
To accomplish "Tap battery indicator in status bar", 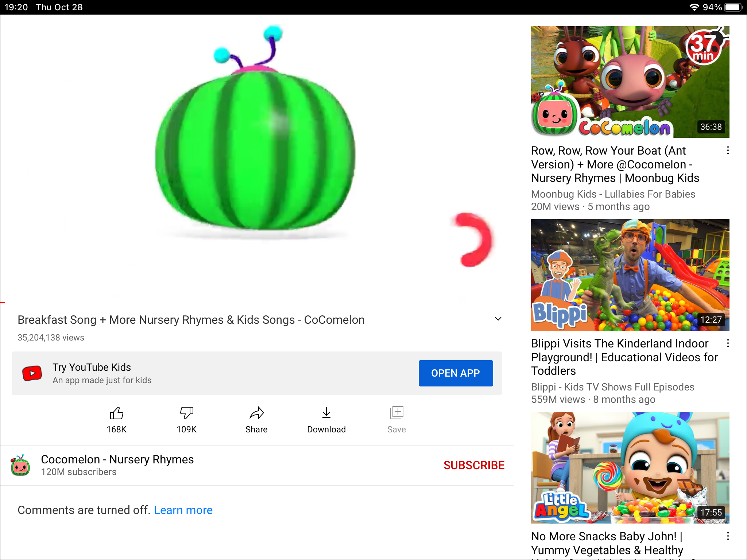I will (734, 7).
